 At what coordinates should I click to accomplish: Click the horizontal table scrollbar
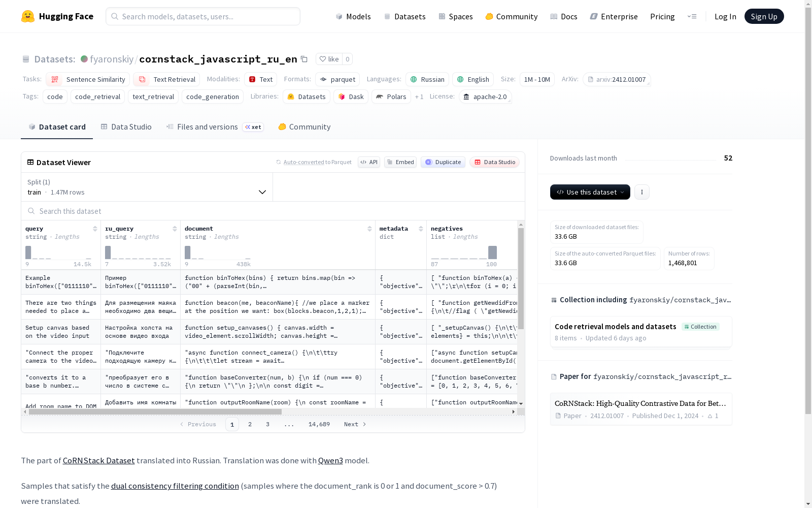pyautogui.click(x=155, y=411)
